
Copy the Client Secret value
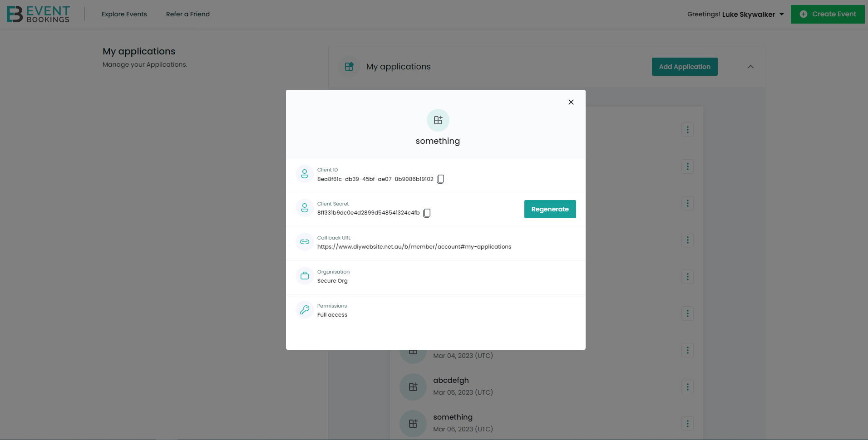[x=427, y=213]
